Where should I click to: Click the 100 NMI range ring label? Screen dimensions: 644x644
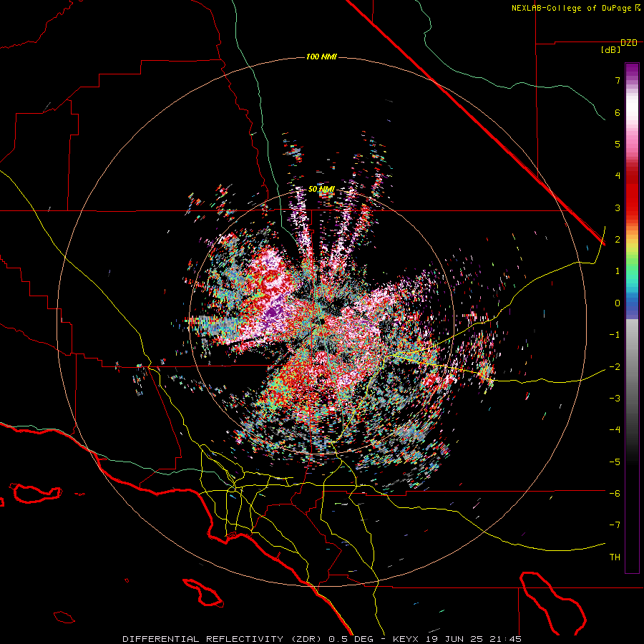pos(321,57)
